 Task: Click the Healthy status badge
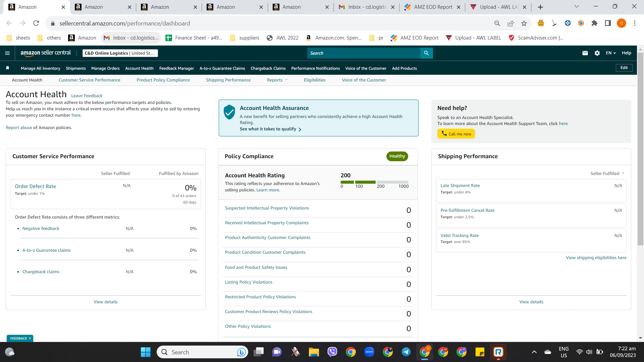tap(397, 156)
